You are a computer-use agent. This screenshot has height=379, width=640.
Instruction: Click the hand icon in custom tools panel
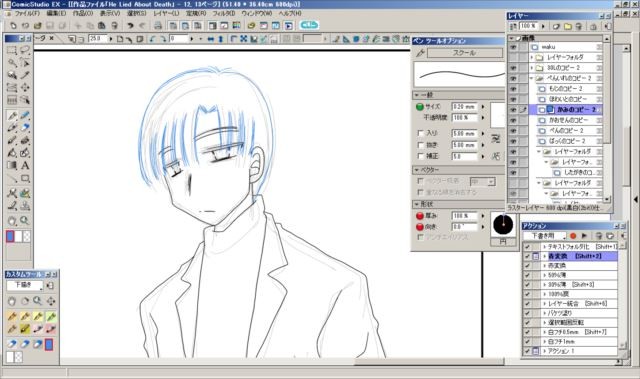(x=12, y=301)
